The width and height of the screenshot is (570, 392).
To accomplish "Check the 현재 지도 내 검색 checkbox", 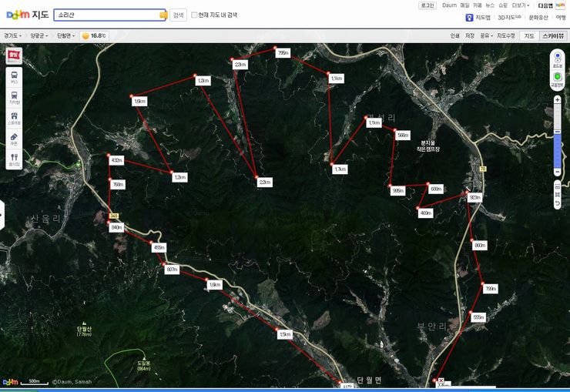I will pyautogui.click(x=194, y=15).
